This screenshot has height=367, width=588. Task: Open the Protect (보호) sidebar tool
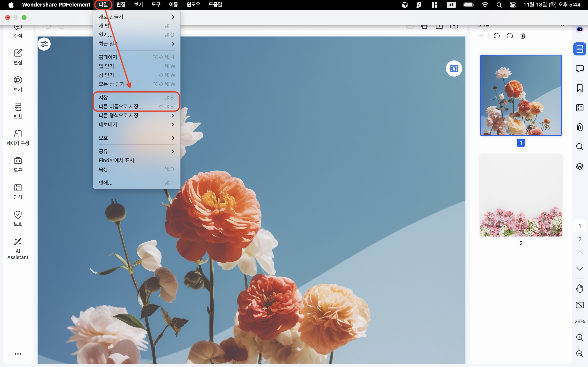(18, 218)
